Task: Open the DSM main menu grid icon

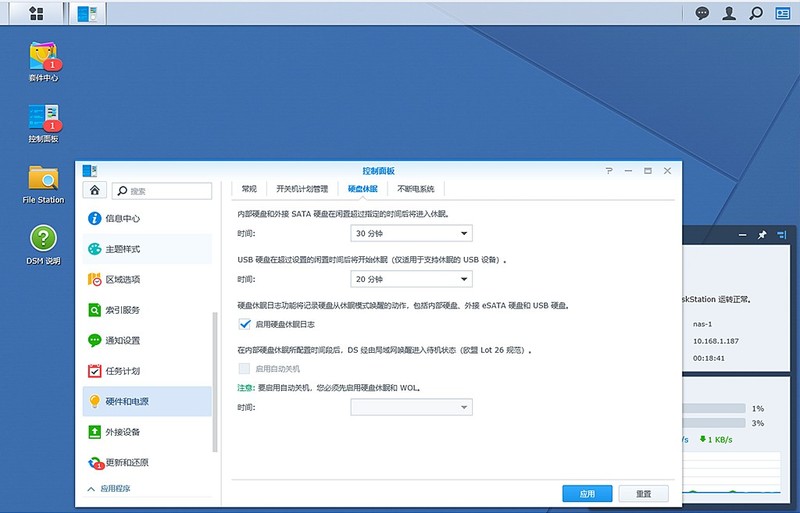Action: pos(36,13)
